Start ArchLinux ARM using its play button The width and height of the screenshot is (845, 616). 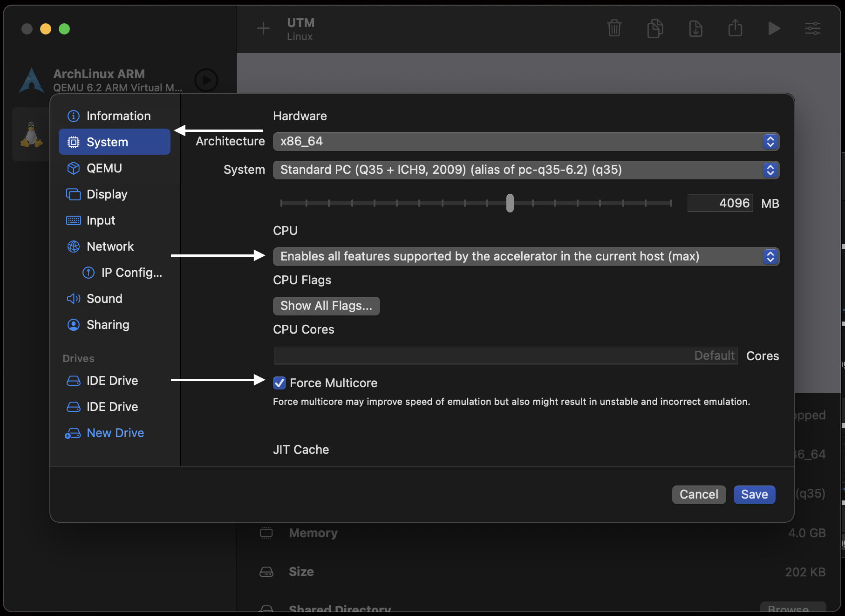(x=206, y=80)
